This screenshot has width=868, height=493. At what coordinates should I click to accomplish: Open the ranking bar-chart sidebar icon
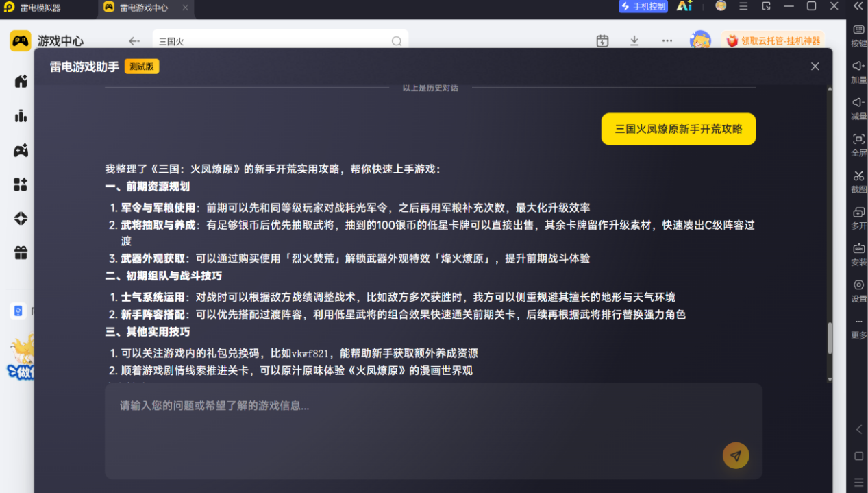(21, 115)
